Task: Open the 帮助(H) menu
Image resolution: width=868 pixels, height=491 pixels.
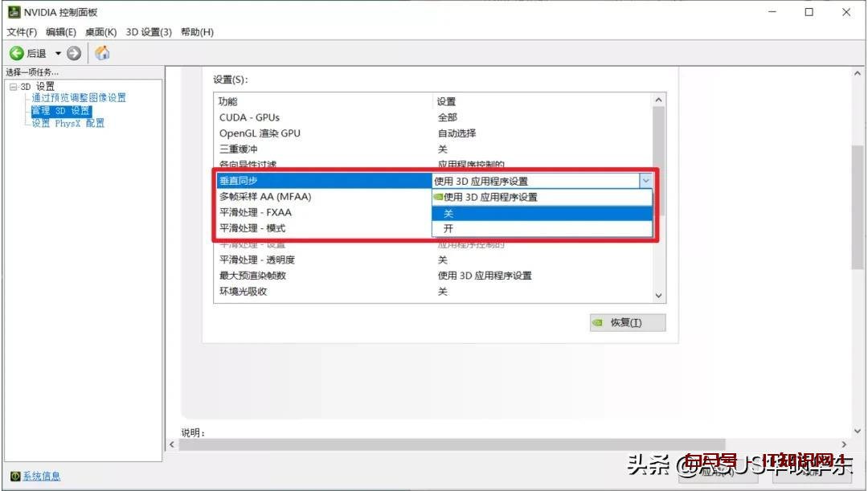Action: 197,32
